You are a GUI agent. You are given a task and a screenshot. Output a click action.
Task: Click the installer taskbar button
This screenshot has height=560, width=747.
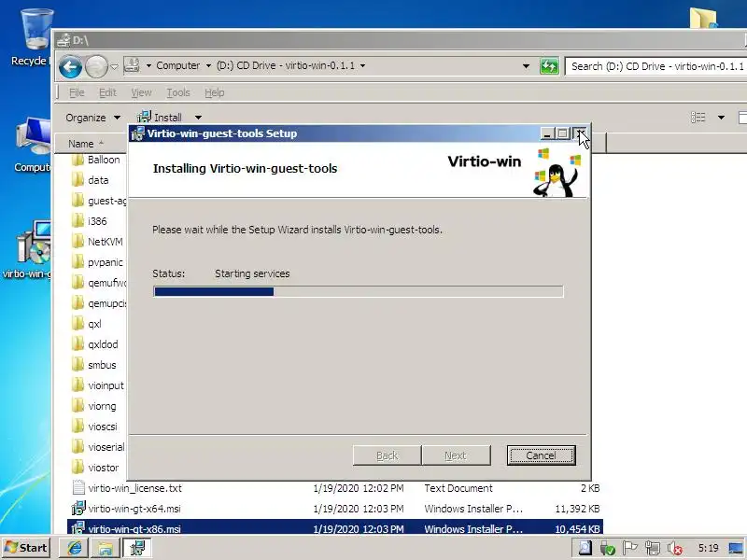[x=137, y=548]
